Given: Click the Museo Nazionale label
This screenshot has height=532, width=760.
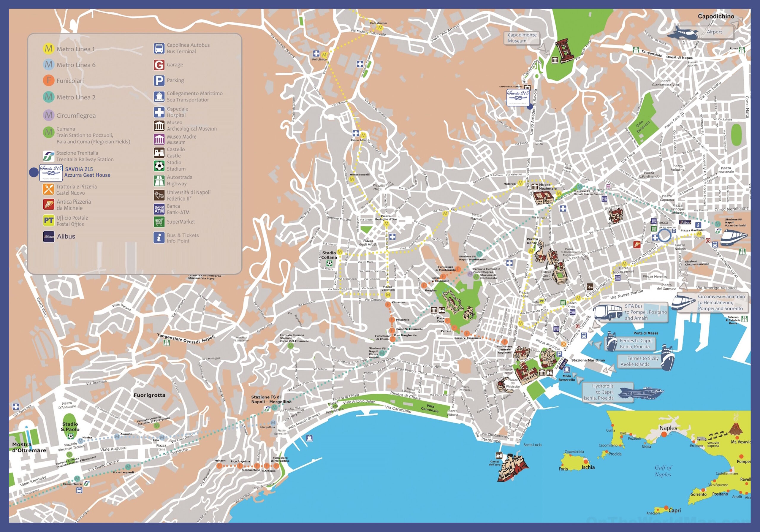Looking at the screenshot, I should pyautogui.click(x=547, y=187).
